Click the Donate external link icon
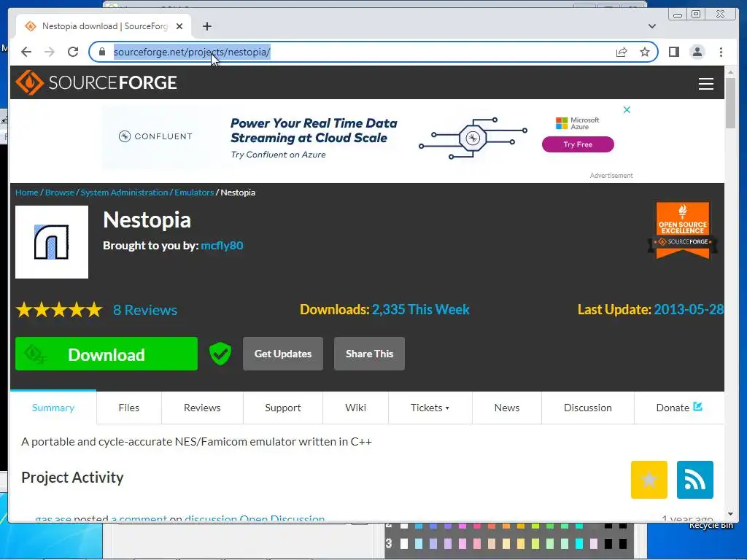747x560 pixels. (697, 407)
